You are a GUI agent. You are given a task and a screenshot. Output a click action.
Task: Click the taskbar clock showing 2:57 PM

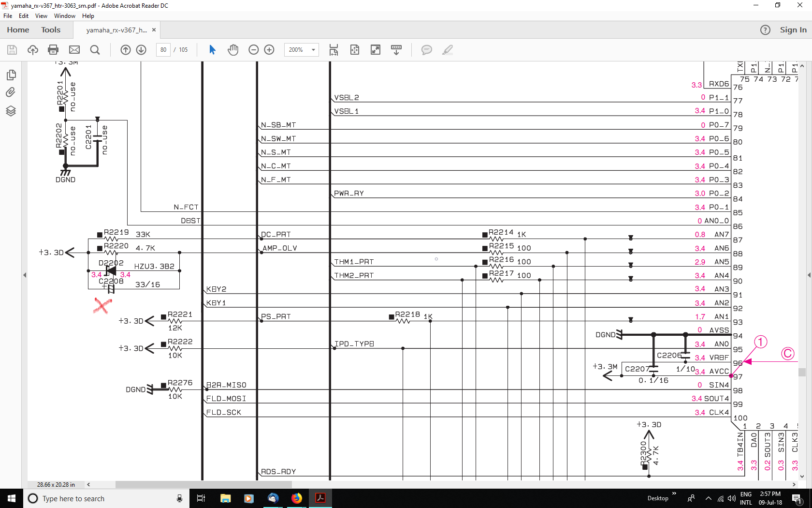(x=770, y=498)
